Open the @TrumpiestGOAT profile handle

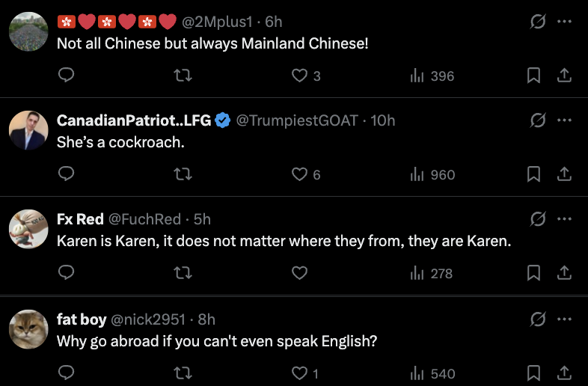click(x=297, y=120)
